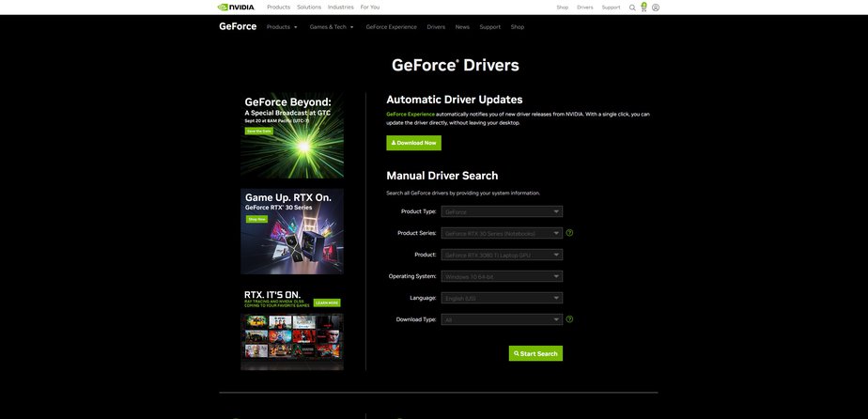The height and width of the screenshot is (419, 868).
Task: Open the Solutions menu
Action: pos(309,8)
